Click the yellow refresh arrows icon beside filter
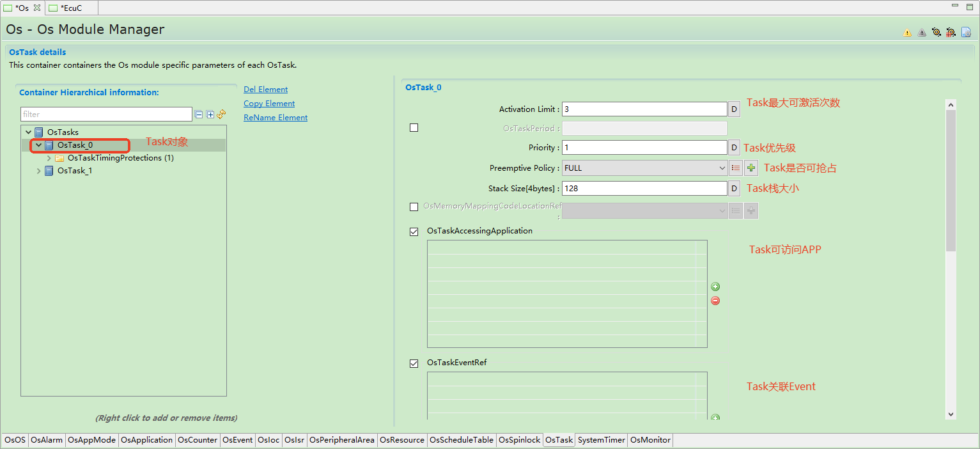This screenshot has height=449, width=980. tap(221, 114)
